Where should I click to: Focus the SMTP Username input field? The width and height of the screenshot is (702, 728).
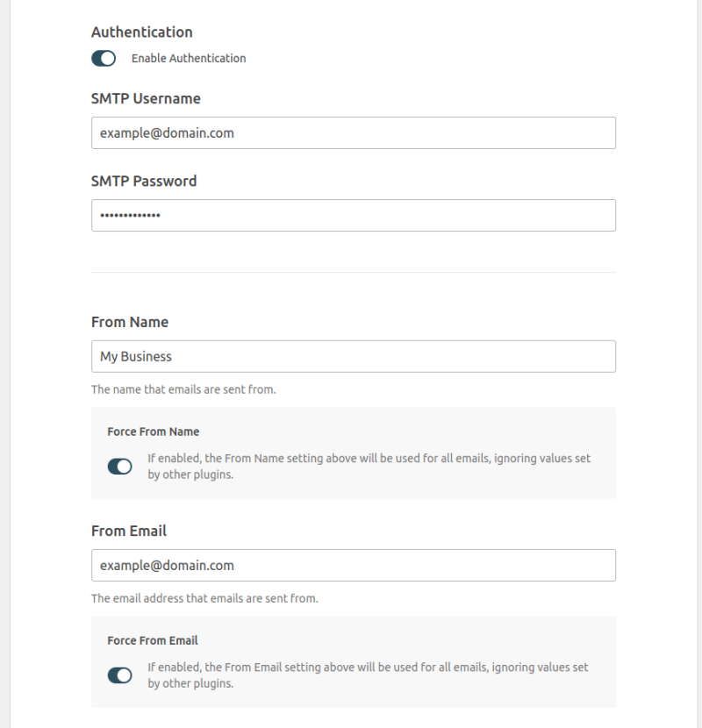click(x=354, y=132)
